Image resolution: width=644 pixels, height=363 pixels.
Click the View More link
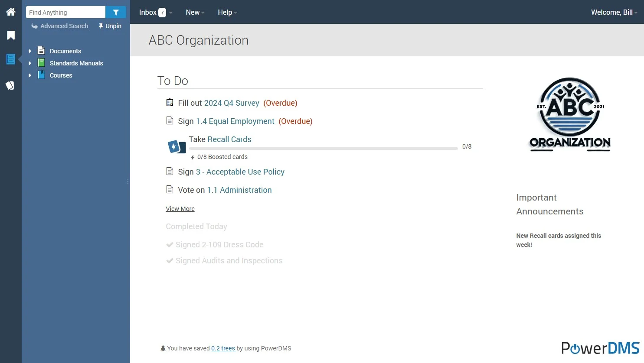tap(180, 209)
